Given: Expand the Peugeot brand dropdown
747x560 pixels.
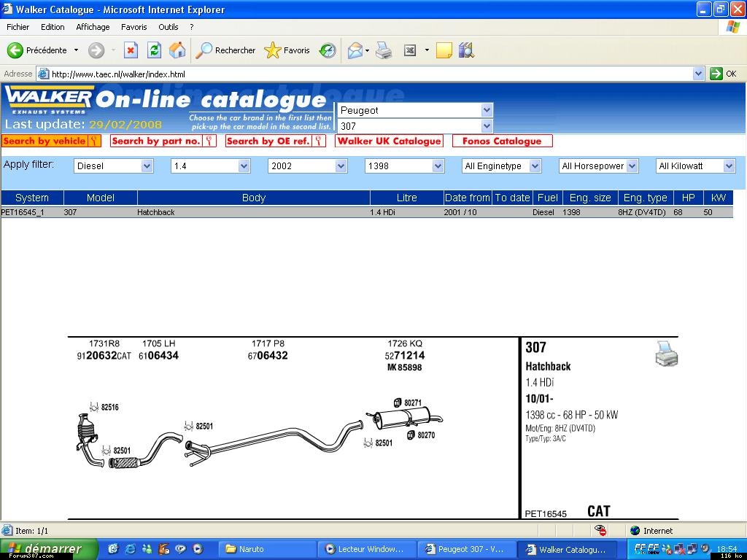Looking at the screenshot, I should coord(487,110).
